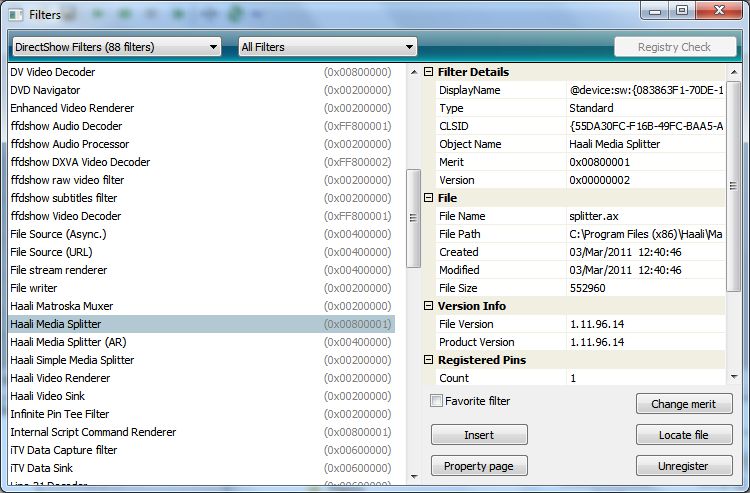Viewport: 750px width, 493px height.
Task: Select iTV Data Capture filter
Action: coord(201,450)
